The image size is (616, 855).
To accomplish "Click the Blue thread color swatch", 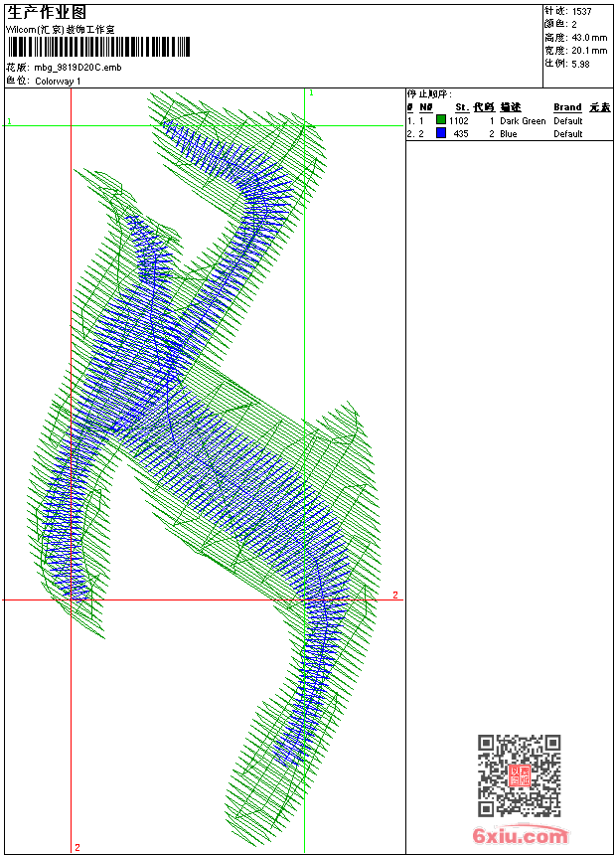I will pos(441,133).
